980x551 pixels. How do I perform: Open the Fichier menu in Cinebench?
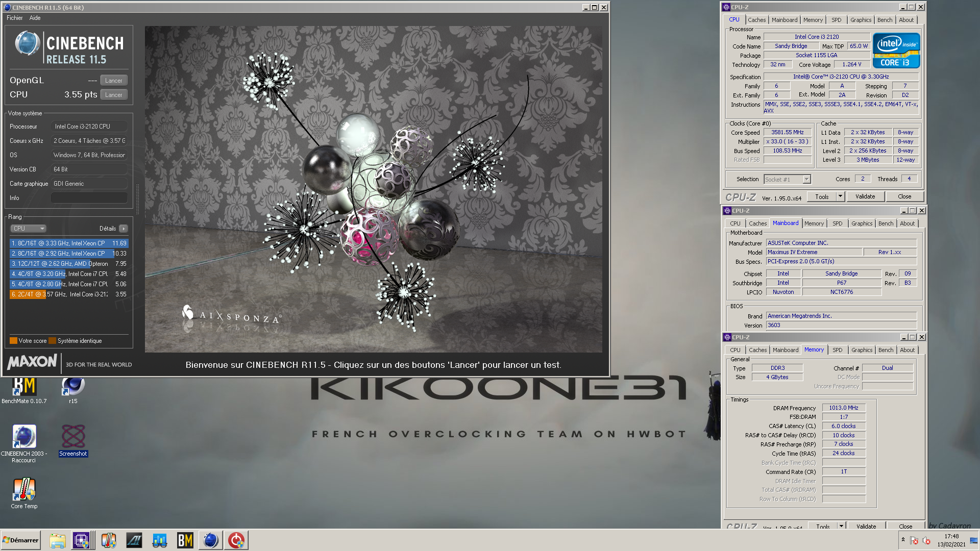15,18
